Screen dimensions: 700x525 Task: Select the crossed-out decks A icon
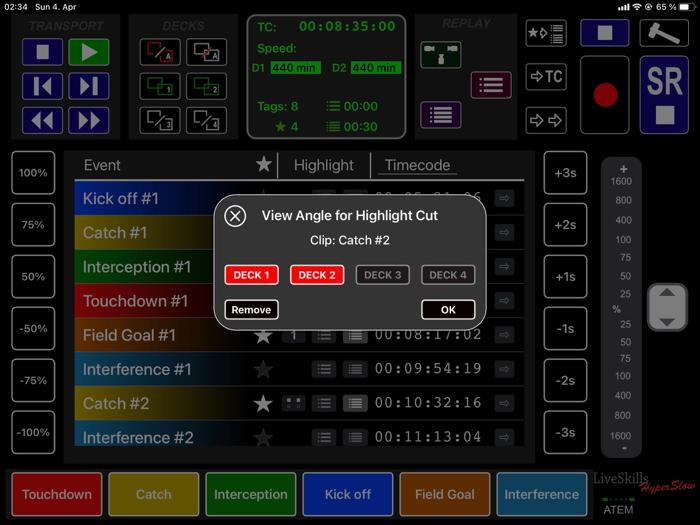(206, 52)
